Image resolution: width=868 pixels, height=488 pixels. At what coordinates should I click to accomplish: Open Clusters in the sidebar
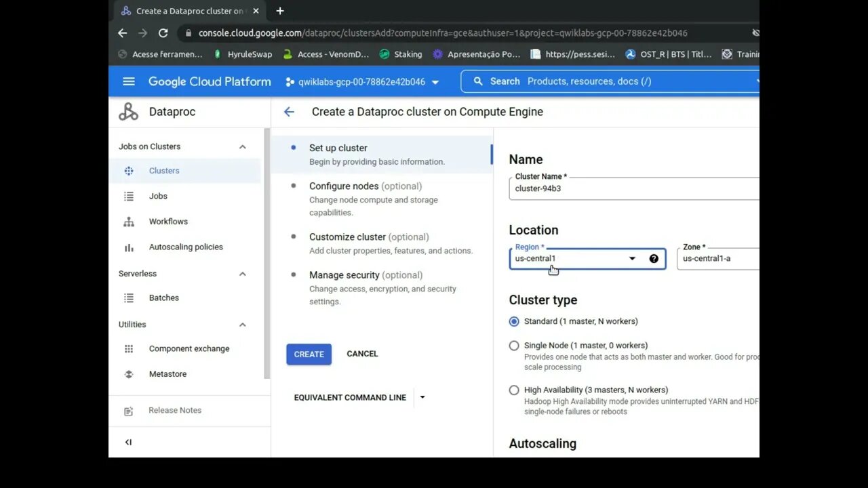point(184,171)
